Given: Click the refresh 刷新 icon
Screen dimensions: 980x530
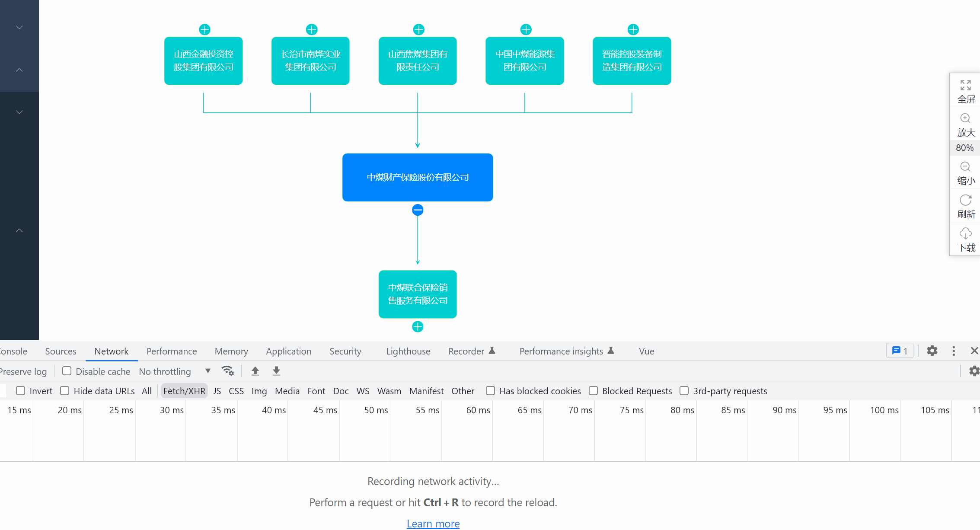Looking at the screenshot, I should 965,200.
